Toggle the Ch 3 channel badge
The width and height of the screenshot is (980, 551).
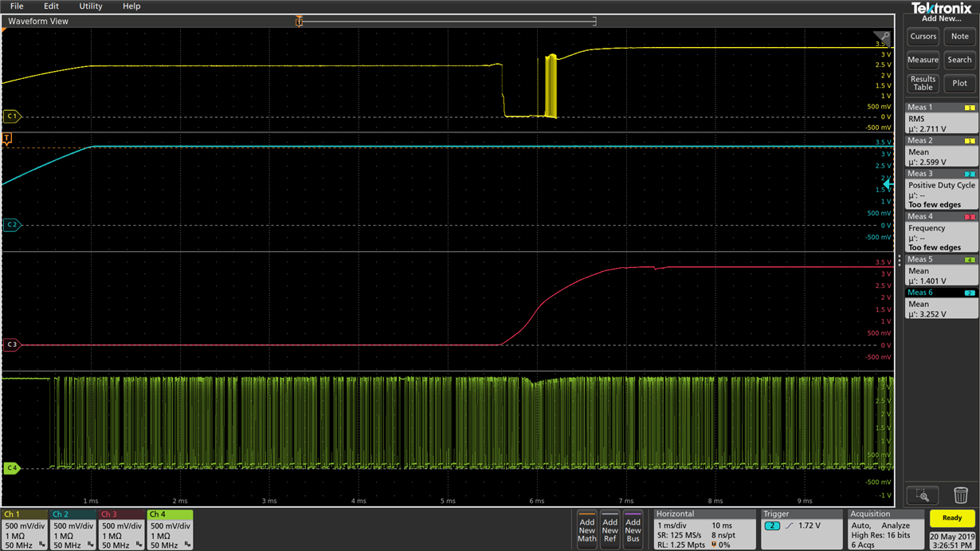pos(121,529)
